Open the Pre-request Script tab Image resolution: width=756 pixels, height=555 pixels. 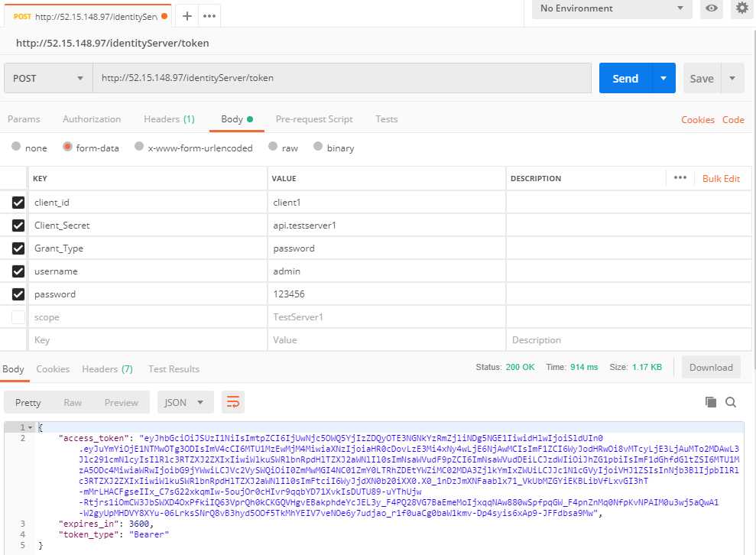314,119
